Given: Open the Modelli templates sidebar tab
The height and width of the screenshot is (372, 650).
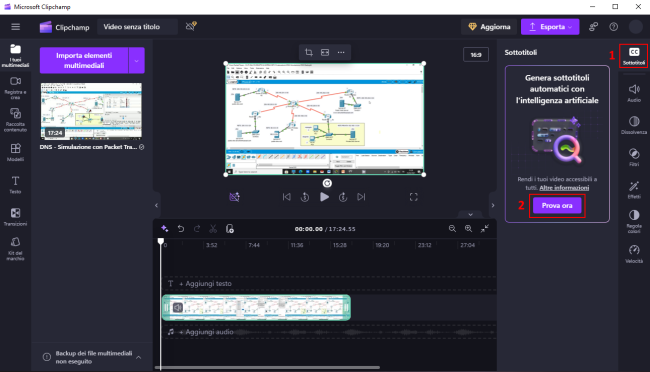Looking at the screenshot, I should [x=15, y=152].
